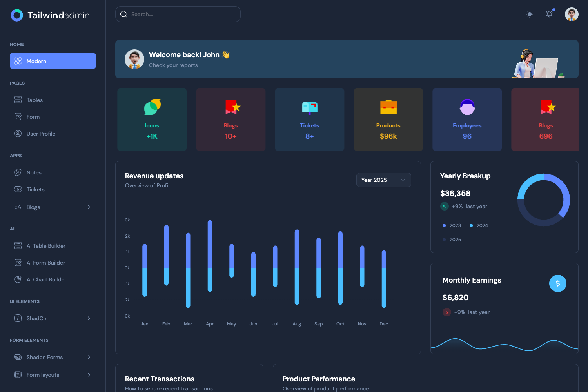The height and width of the screenshot is (392, 588).
Task: Click the mailbox icon on Tickets card
Action: point(310,107)
